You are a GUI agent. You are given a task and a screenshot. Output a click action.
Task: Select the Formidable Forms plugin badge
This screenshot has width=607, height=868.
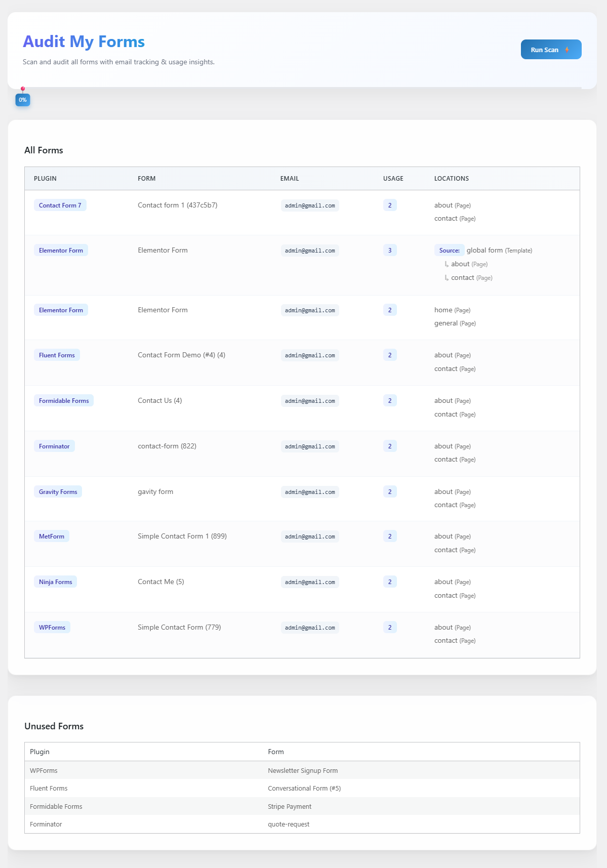[x=64, y=400]
